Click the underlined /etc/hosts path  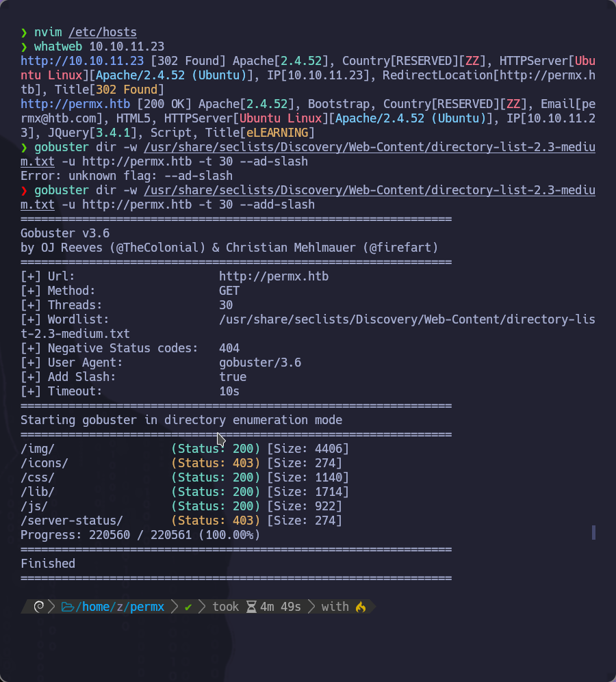click(x=103, y=33)
